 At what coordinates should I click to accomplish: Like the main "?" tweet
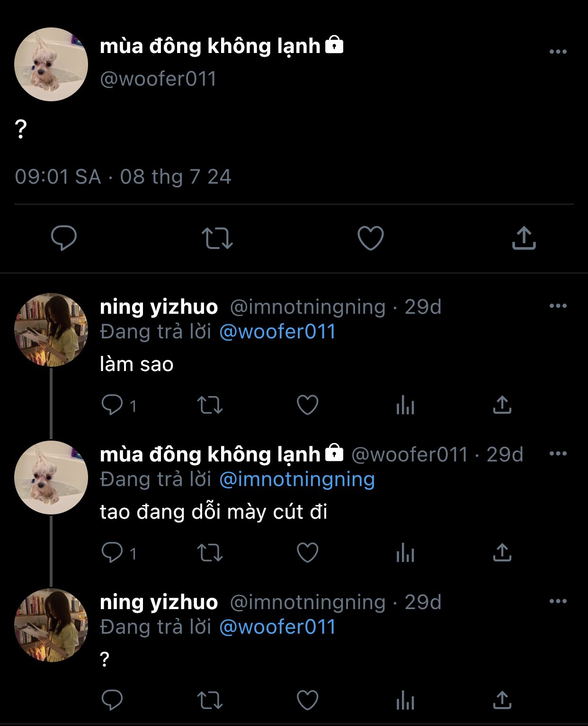point(370,238)
